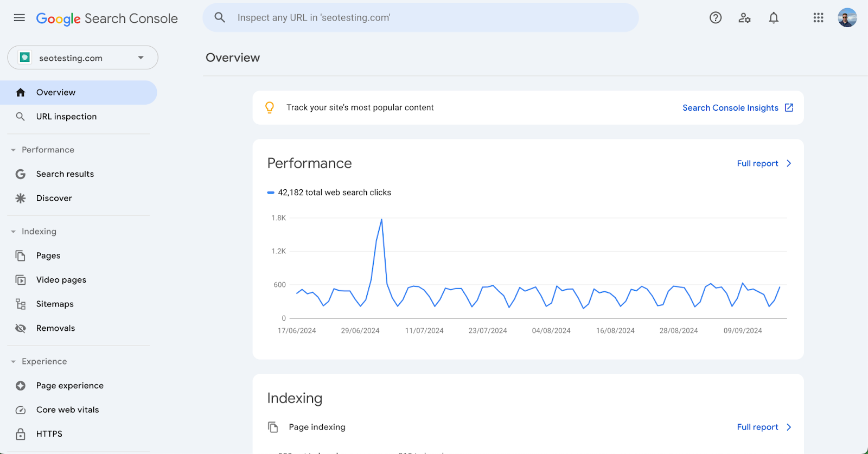Click the Google Search Console logo
Image resolution: width=868 pixels, height=454 pixels.
coord(107,18)
